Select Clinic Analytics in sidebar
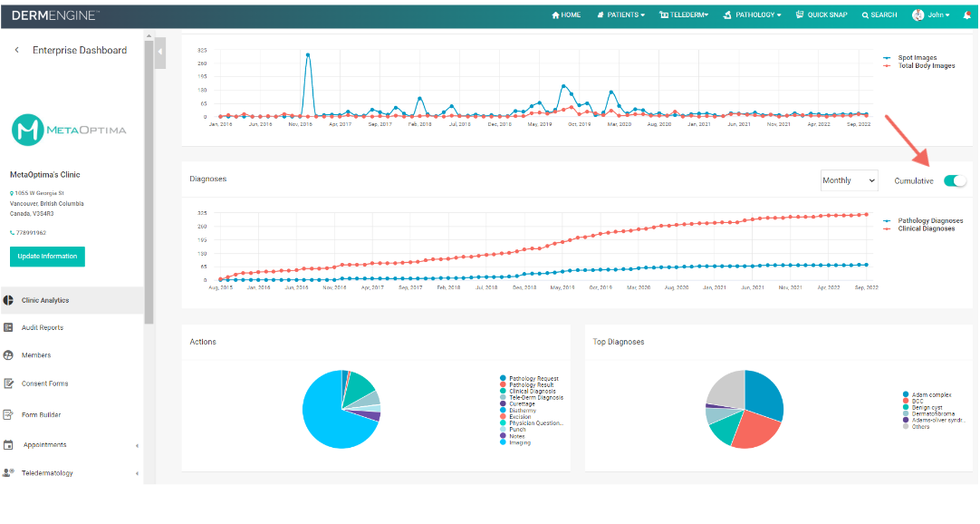Viewport: 980px width, 524px height. pos(72,300)
